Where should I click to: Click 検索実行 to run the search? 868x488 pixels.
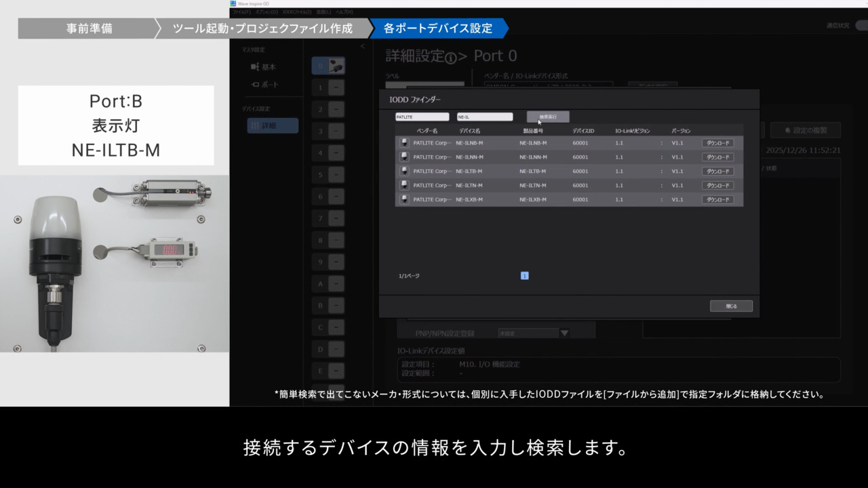pos(548,117)
